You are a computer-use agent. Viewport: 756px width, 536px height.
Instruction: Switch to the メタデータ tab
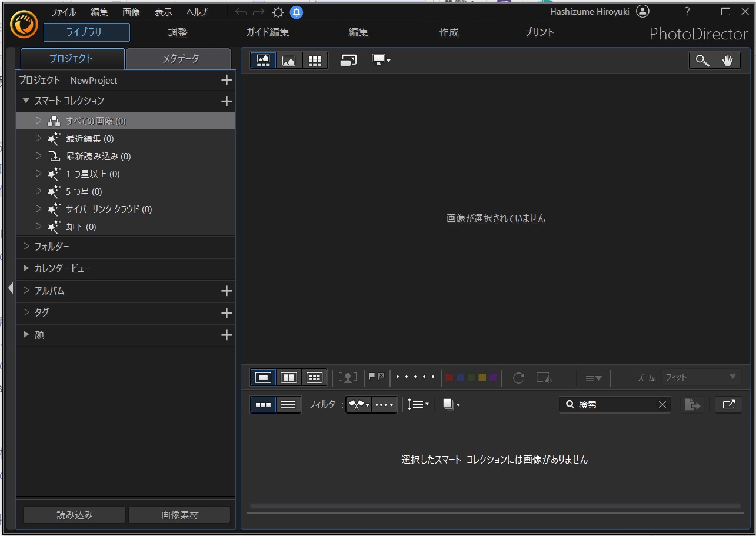point(180,59)
